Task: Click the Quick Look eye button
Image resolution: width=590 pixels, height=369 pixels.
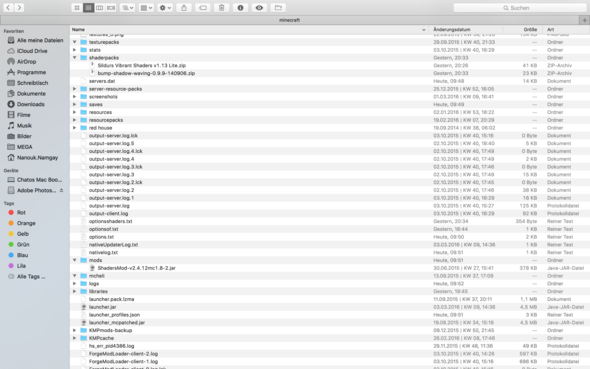Action: (259, 8)
